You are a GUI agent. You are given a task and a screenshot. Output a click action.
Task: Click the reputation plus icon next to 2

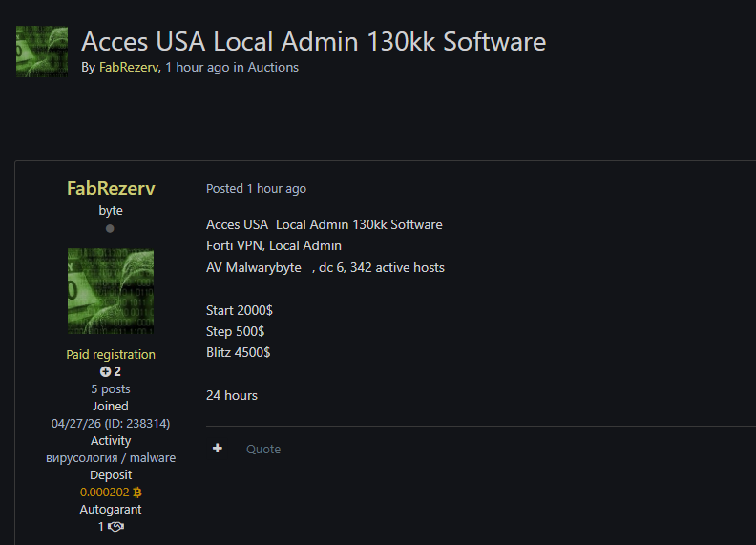[x=105, y=372]
